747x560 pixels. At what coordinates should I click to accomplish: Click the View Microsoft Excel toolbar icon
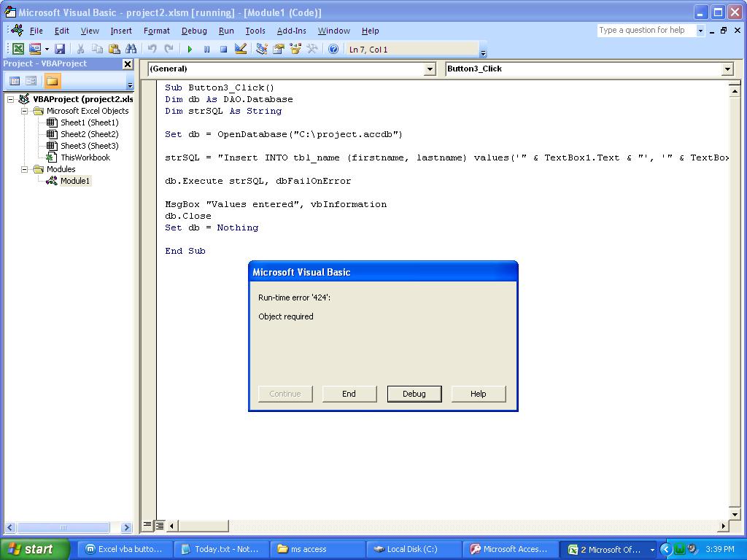click(x=18, y=49)
